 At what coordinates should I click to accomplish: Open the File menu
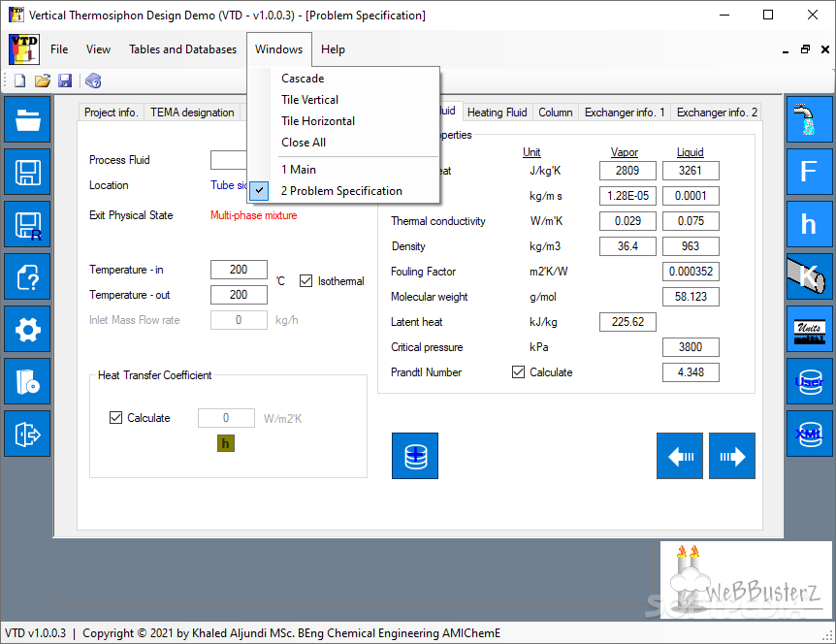click(59, 49)
